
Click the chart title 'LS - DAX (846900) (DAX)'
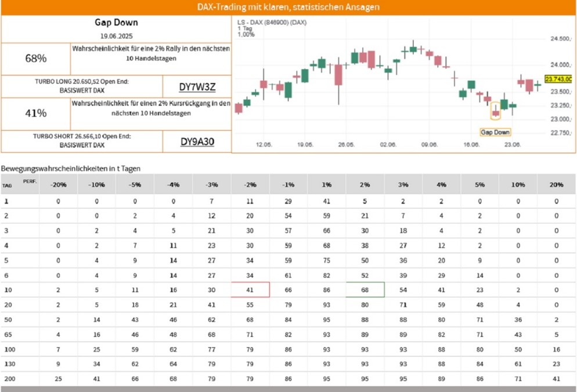[272, 23]
